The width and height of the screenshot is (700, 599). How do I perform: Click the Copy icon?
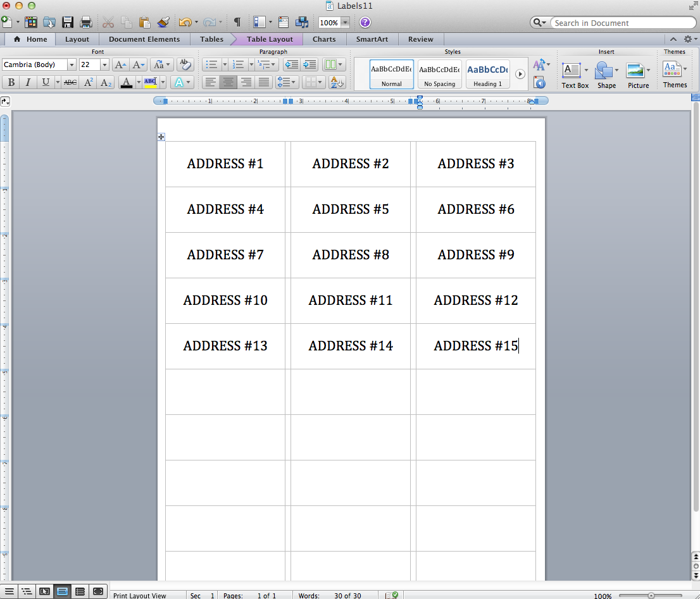coord(127,22)
